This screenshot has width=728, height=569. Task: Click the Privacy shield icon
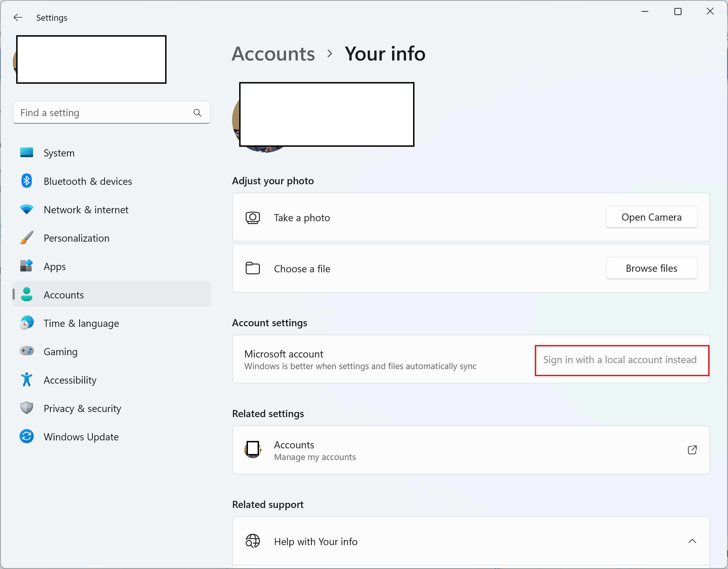pyautogui.click(x=27, y=408)
